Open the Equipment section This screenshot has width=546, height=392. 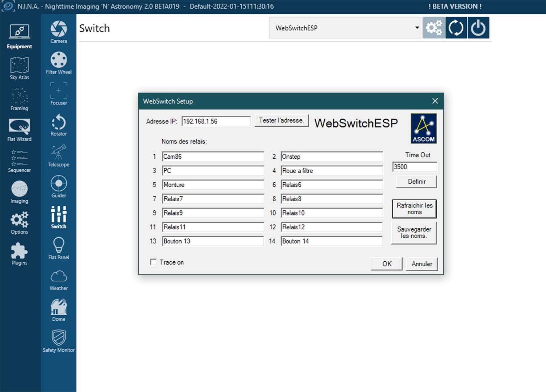pyautogui.click(x=19, y=36)
